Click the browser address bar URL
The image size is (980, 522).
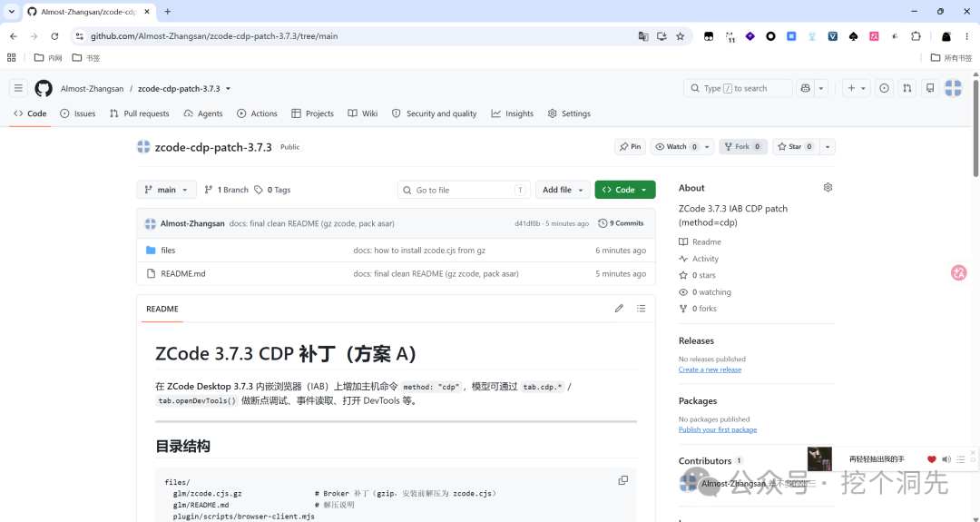point(214,36)
